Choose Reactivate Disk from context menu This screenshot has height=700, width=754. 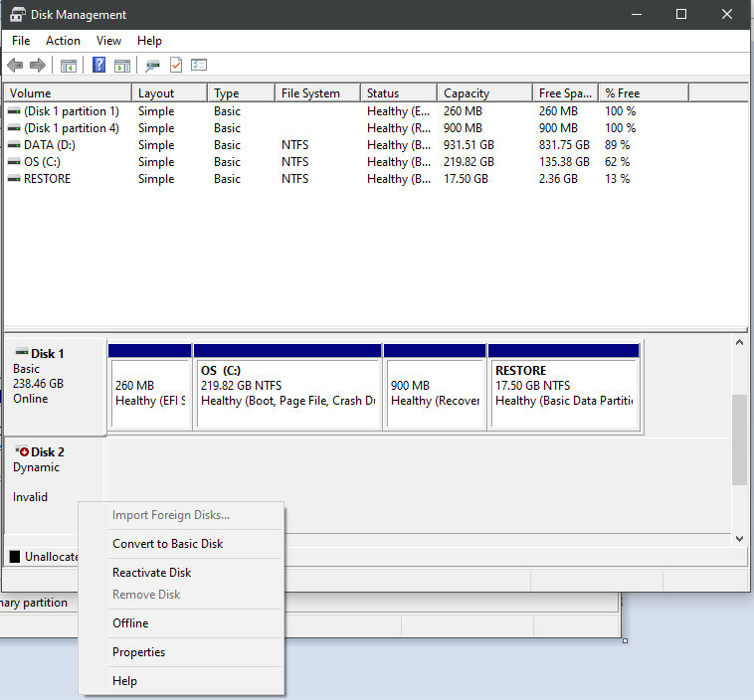pyautogui.click(x=181, y=573)
